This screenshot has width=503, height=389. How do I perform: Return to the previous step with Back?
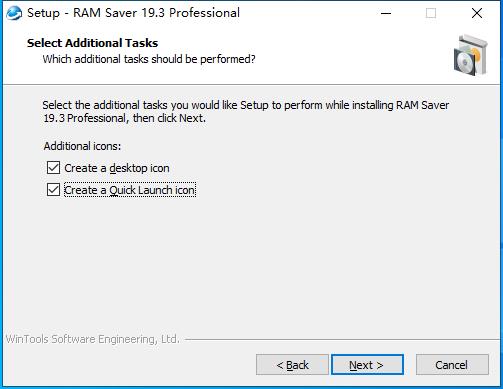click(x=292, y=365)
